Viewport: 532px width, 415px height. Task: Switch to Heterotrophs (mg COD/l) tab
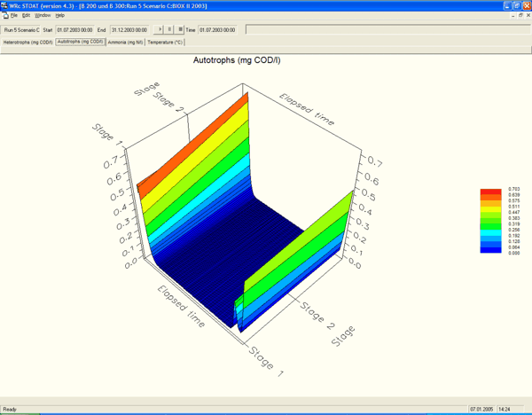pos(27,42)
